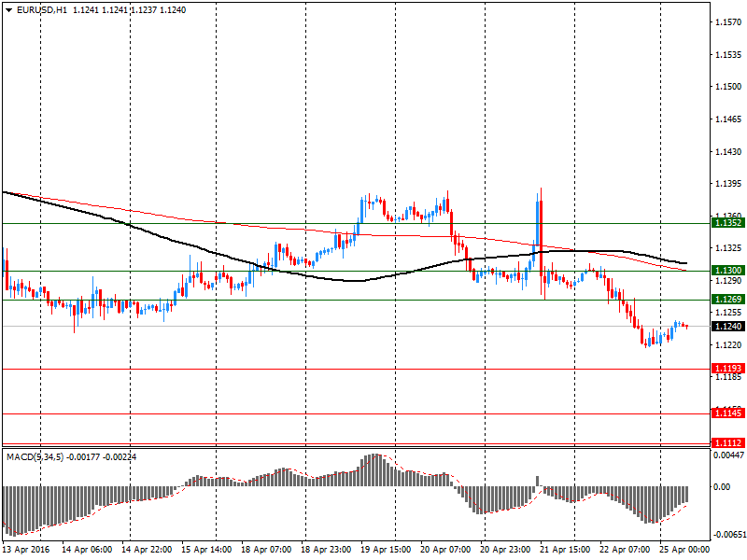
Task: Open the chart menu triangle beside EURUSD,H1
Action: point(8,10)
